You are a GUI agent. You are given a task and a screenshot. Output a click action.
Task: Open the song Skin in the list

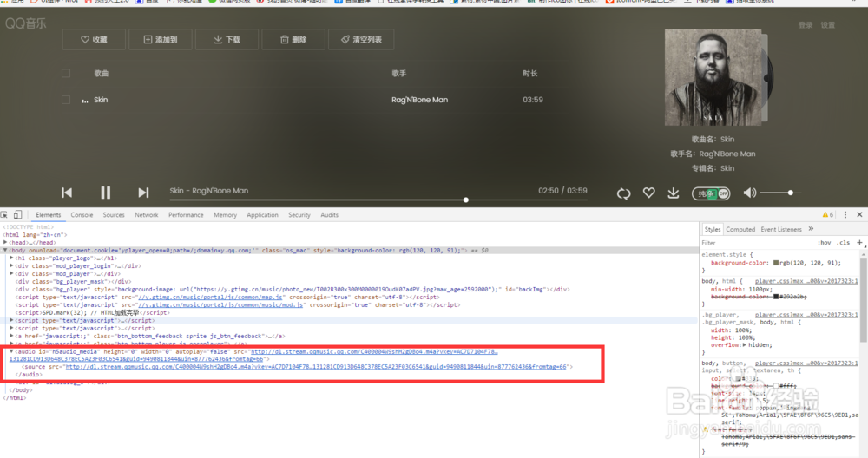[x=101, y=100]
